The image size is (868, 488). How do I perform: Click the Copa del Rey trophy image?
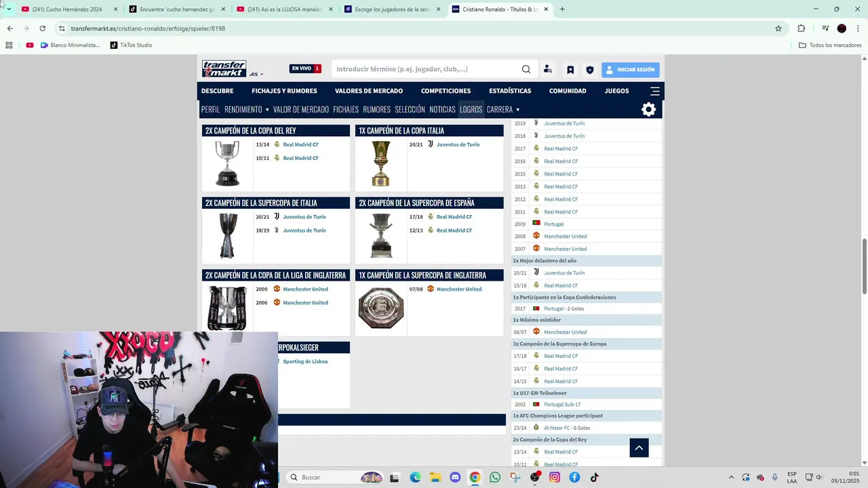click(x=227, y=163)
